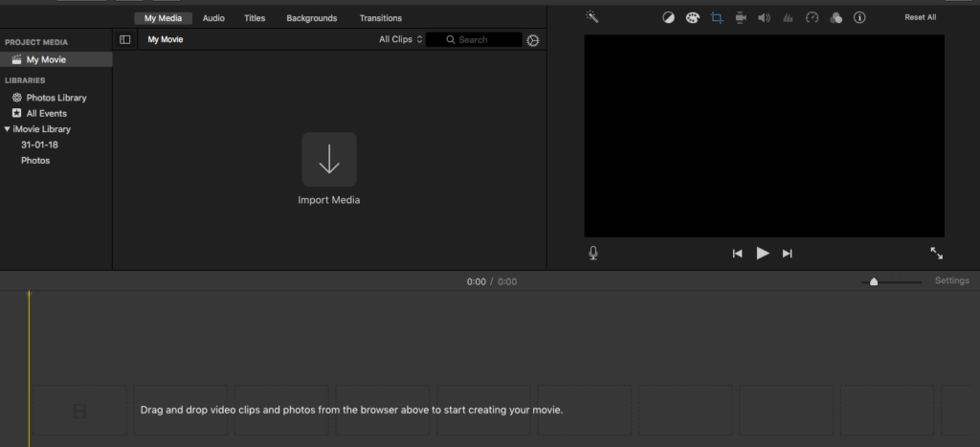Click Reset All adjustments

click(x=920, y=18)
